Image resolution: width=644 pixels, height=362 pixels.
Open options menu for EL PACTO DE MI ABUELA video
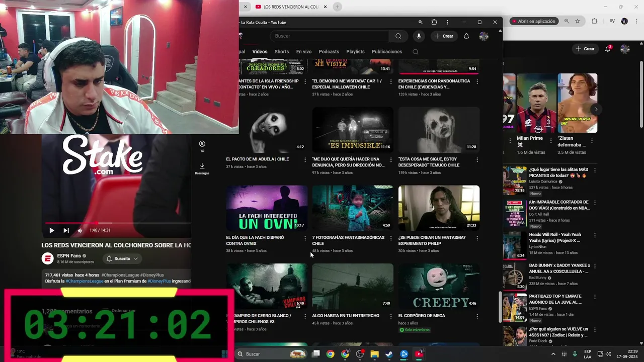pos(305,159)
